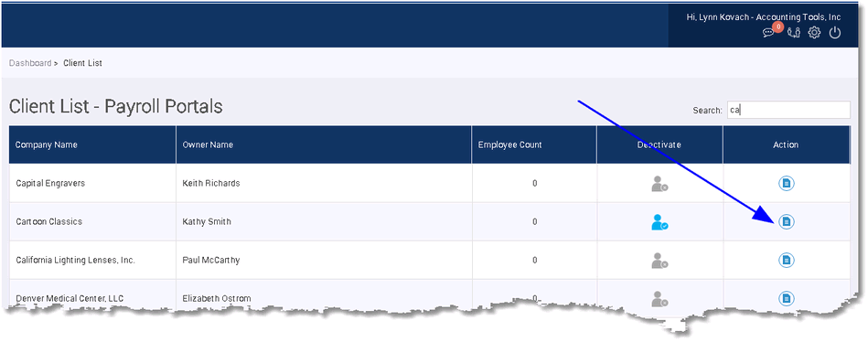Select Capital Engravers company name
868x342 pixels.
(x=50, y=183)
